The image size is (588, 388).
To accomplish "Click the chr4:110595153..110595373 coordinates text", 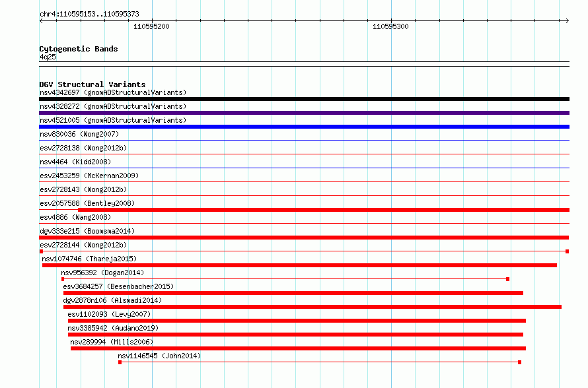I will coord(89,15).
